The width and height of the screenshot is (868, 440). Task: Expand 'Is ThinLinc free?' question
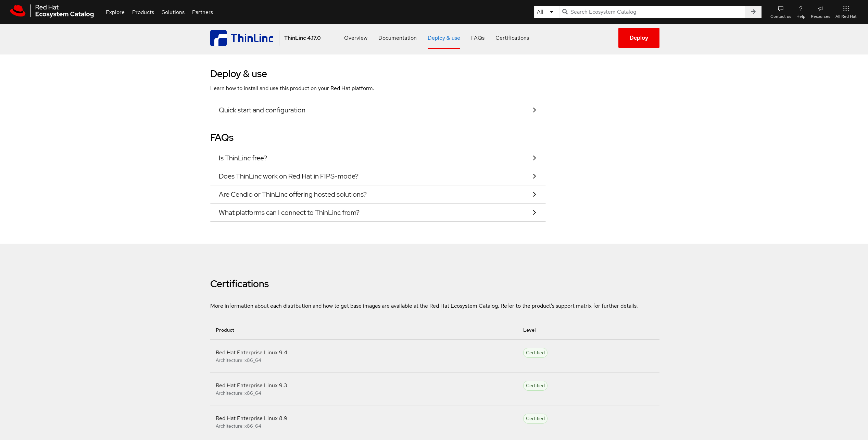tap(378, 158)
